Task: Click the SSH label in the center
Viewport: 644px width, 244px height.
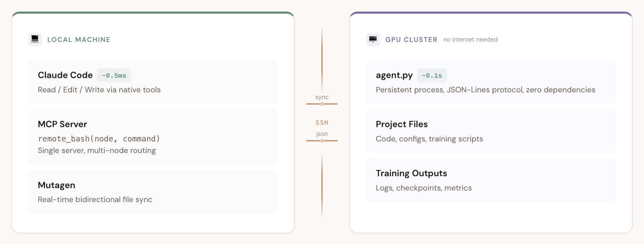Action: [x=322, y=123]
